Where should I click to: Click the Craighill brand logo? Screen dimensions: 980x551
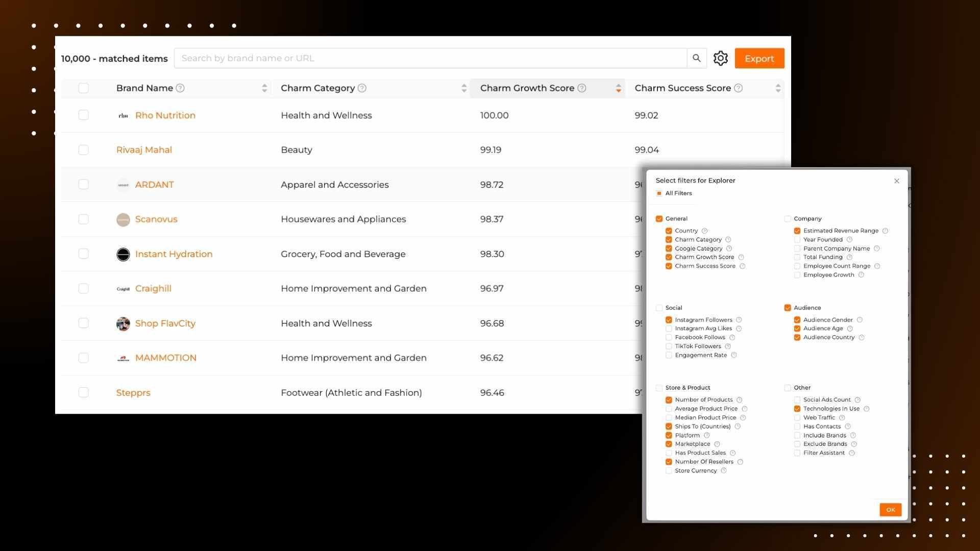123,289
